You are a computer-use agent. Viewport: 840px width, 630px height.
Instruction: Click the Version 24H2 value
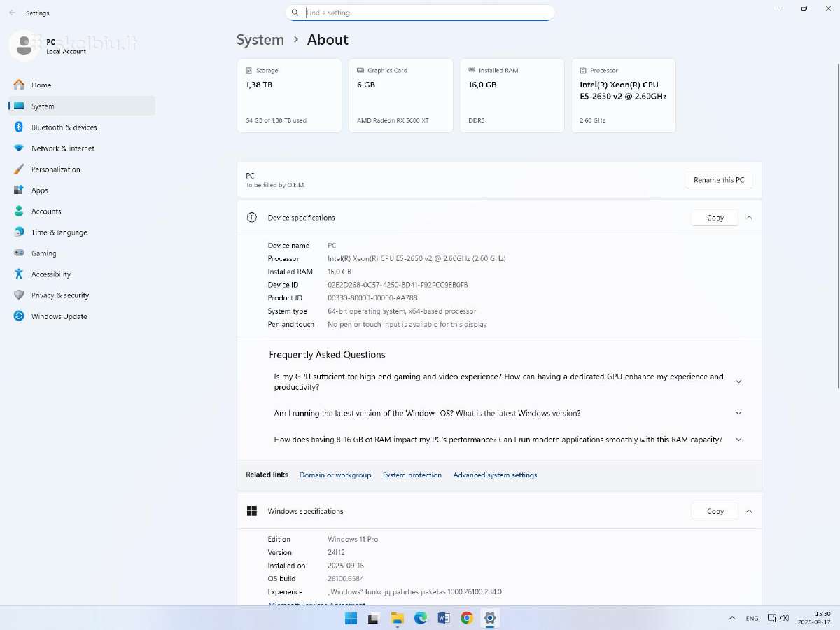(336, 552)
